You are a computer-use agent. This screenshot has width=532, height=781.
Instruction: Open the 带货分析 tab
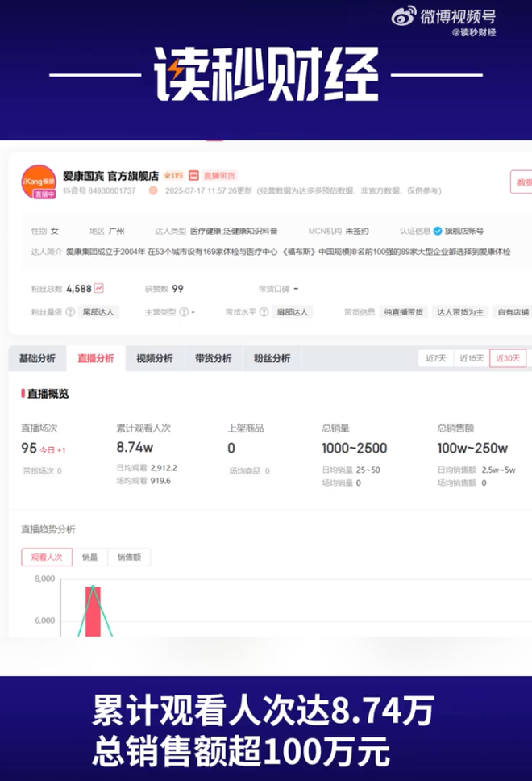point(213,358)
